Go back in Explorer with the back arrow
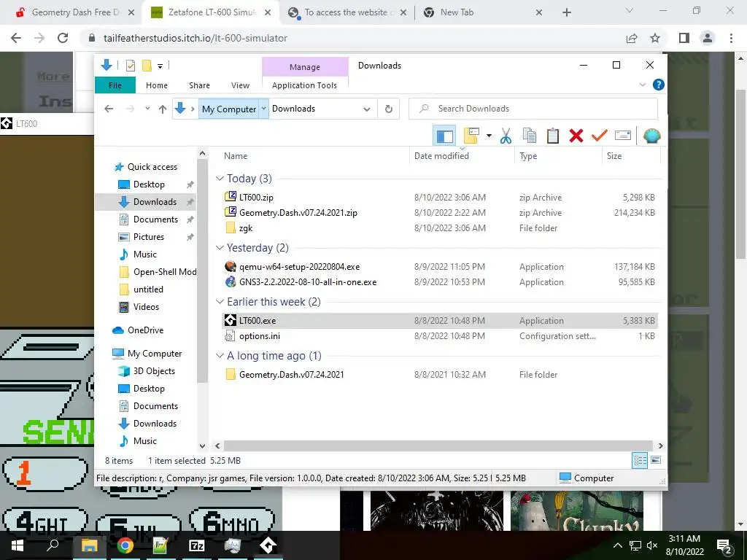The image size is (747, 560). pos(109,109)
